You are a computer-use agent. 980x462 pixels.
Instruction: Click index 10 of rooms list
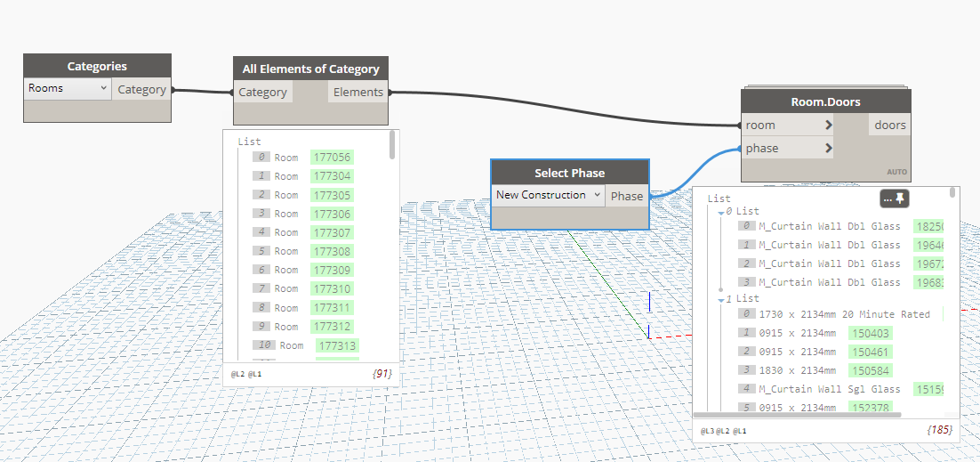pos(264,345)
